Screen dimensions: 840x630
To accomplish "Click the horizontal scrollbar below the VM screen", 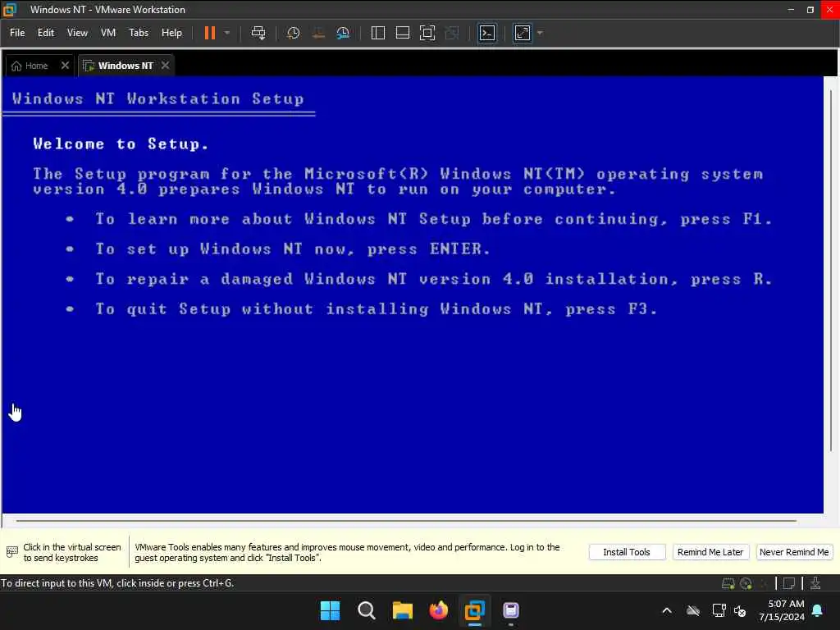I will (x=406, y=521).
